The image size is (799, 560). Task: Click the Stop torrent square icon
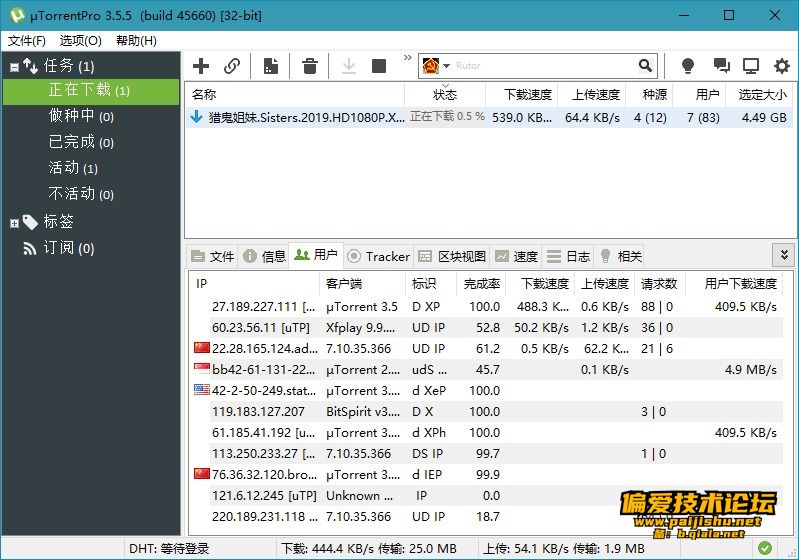(x=379, y=66)
